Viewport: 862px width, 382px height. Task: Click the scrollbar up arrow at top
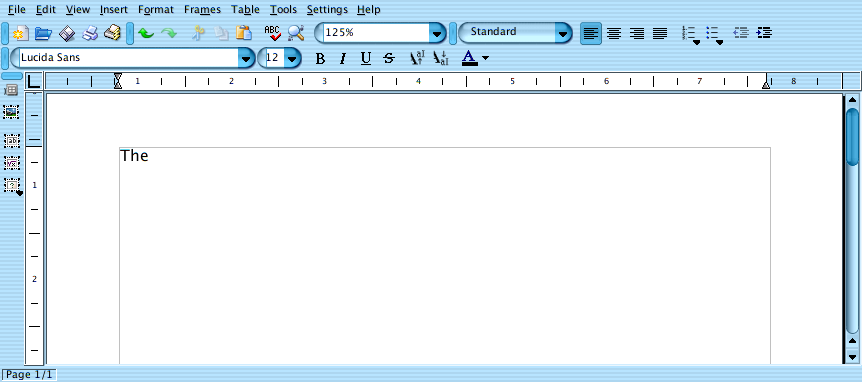852,100
